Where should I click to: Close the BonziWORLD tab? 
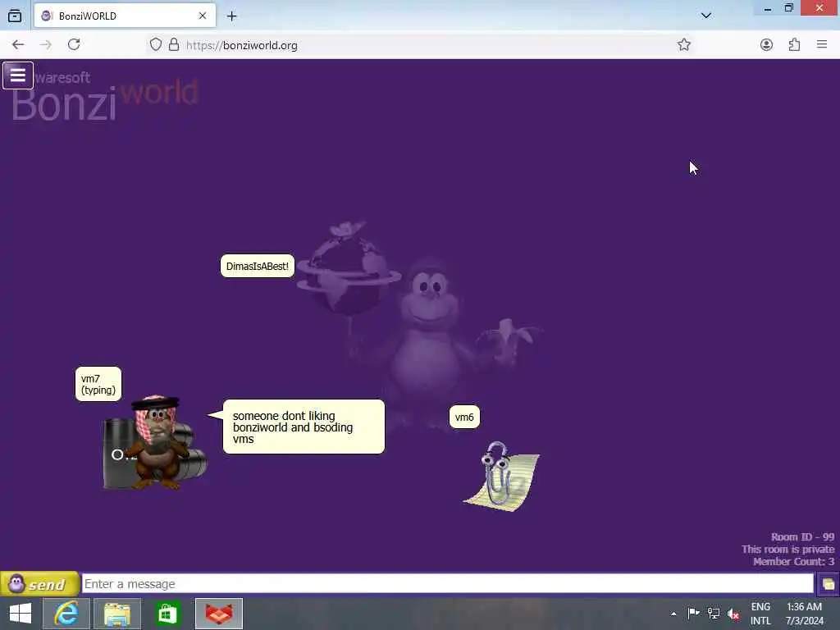tap(203, 16)
